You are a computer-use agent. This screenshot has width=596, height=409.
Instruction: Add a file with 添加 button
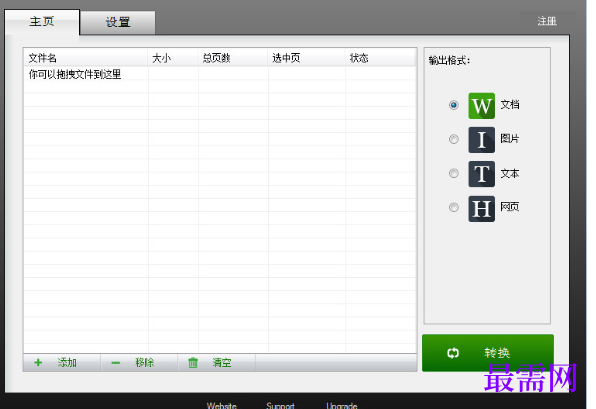coord(62,363)
